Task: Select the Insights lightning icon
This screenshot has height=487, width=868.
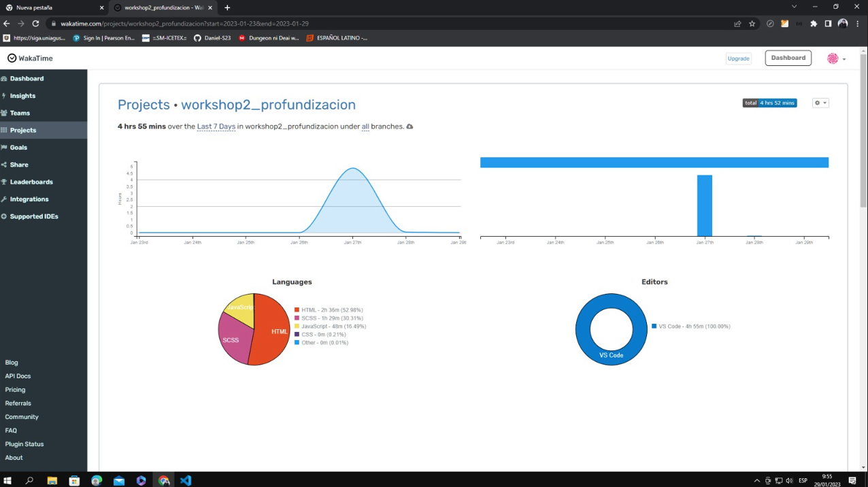Action: click(6, 96)
